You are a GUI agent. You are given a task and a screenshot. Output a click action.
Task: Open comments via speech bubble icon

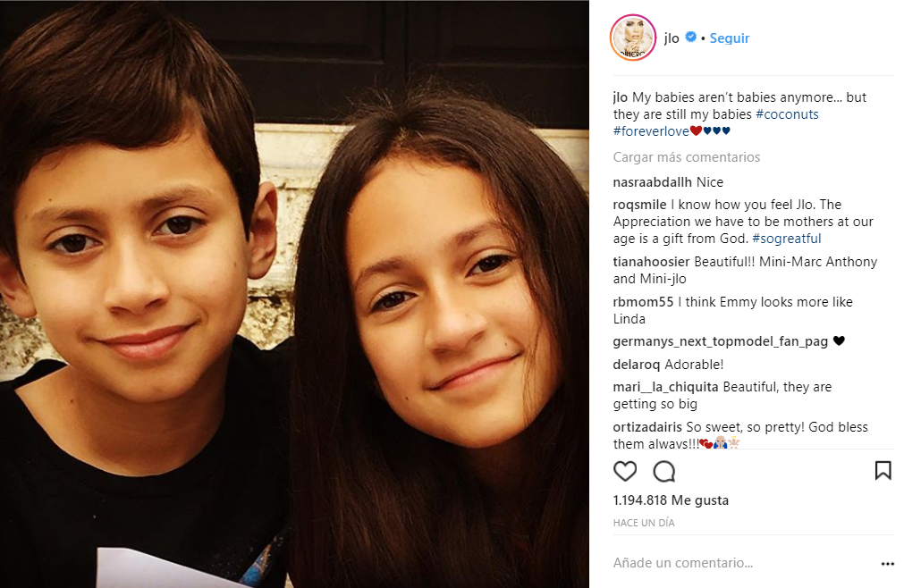pos(664,471)
